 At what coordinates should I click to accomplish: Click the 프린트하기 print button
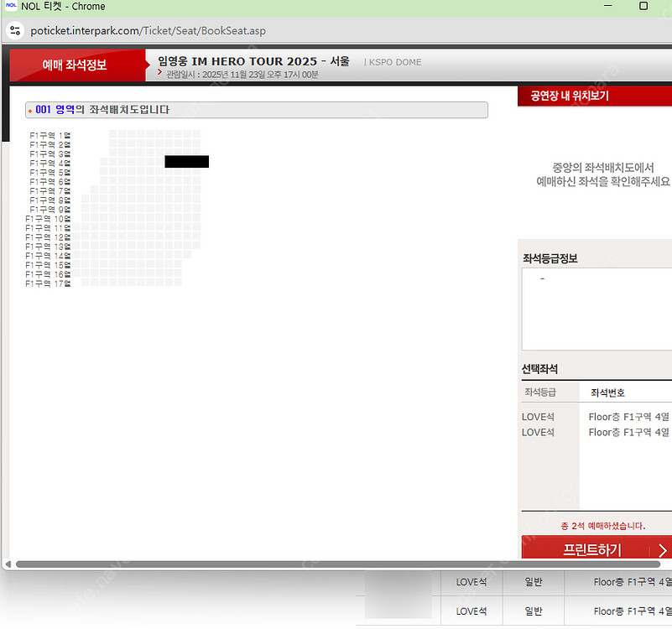pos(596,548)
